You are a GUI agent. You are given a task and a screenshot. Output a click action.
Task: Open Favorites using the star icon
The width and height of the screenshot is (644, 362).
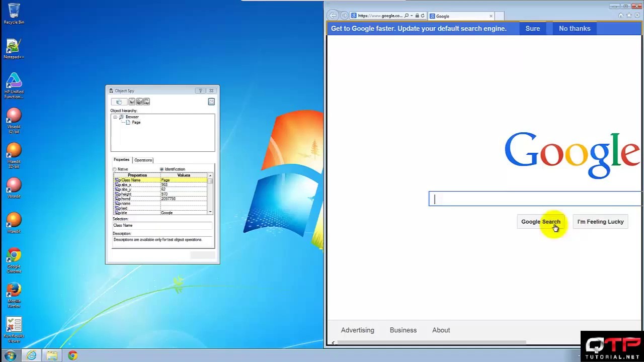(628, 16)
